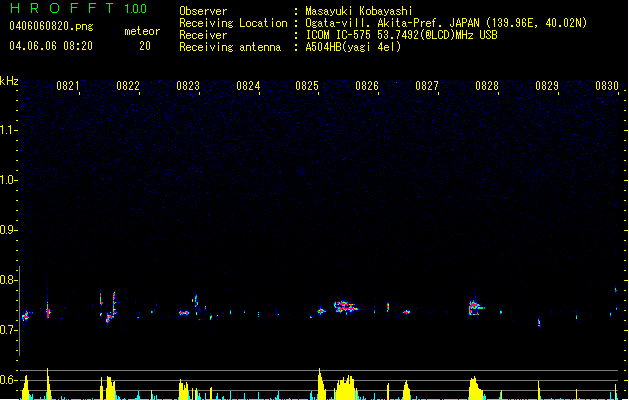Click the Receiving Location value text
This screenshot has height=400, width=629.
coord(446,23)
